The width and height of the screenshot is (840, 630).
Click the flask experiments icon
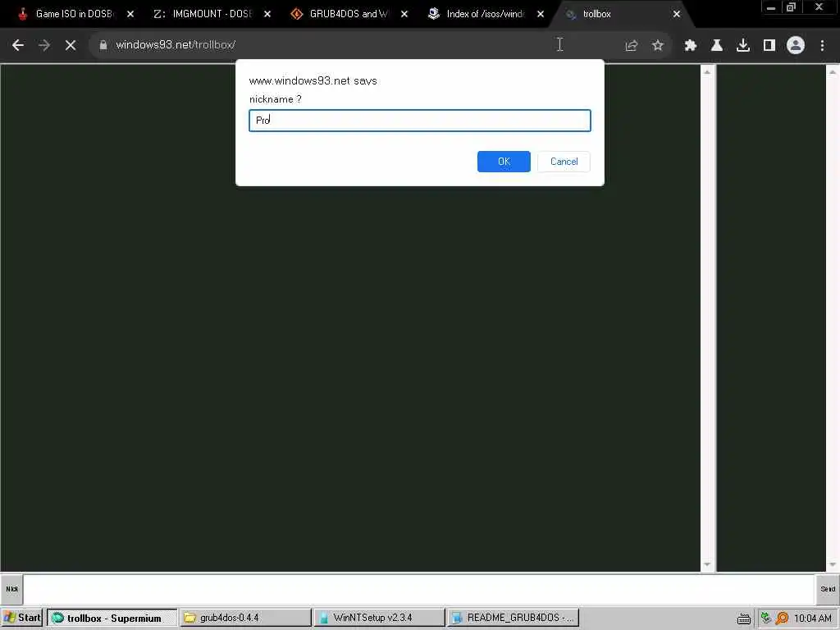tap(717, 46)
